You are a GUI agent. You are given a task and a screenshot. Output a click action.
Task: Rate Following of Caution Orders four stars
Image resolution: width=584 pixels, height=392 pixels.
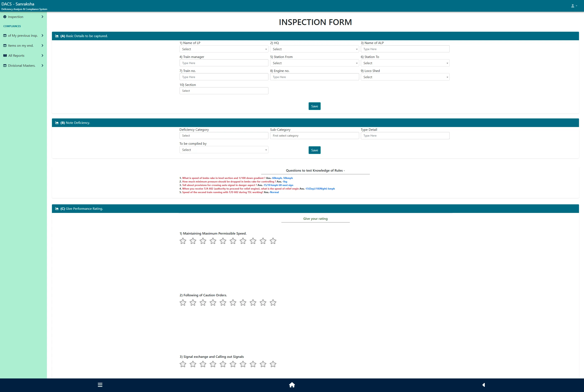[x=213, y=303]
